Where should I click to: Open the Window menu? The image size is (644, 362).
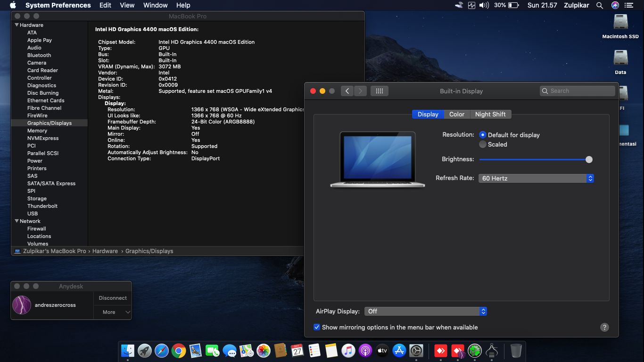click(155, 5)
